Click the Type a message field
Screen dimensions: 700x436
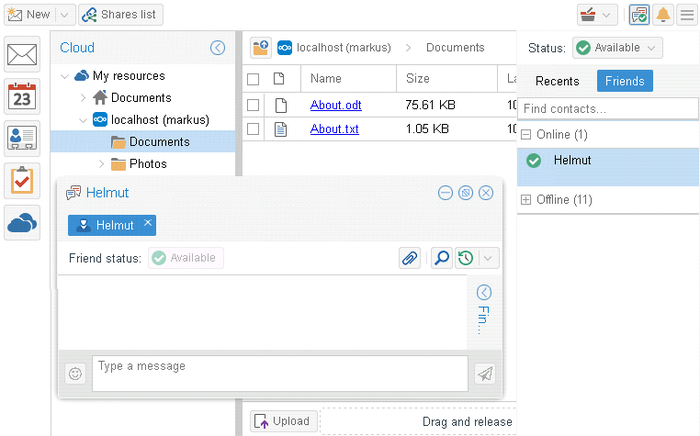pos(279,374)
